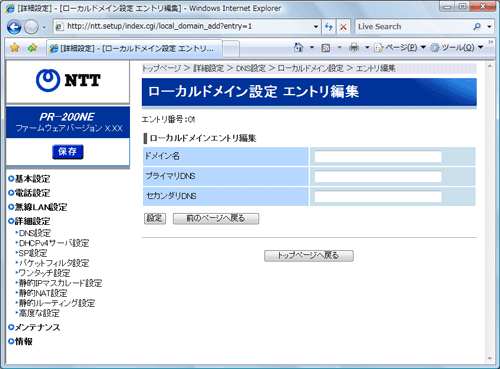Click the page scrollbar down arrow
Viewport: 500px width, 369px height.
489,359
